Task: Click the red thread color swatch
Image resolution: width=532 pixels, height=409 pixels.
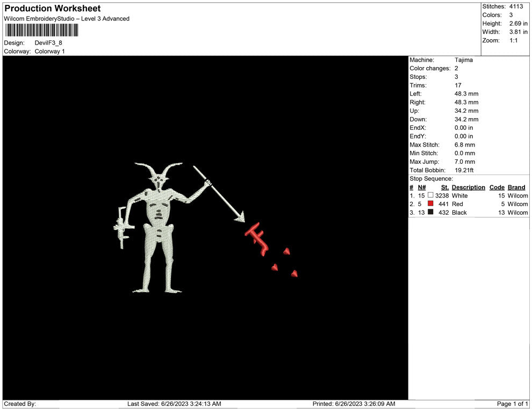Action: pyautogui.click(x=430, y=203)
